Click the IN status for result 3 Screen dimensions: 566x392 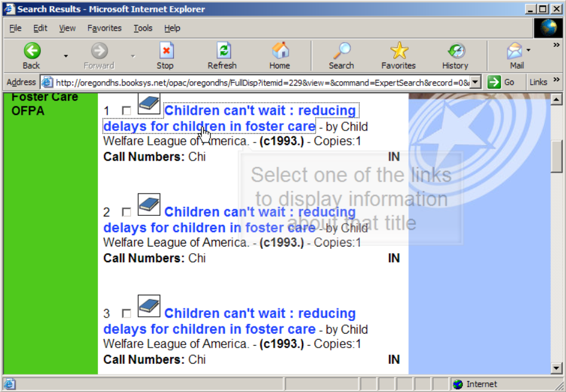click(394, 360)
